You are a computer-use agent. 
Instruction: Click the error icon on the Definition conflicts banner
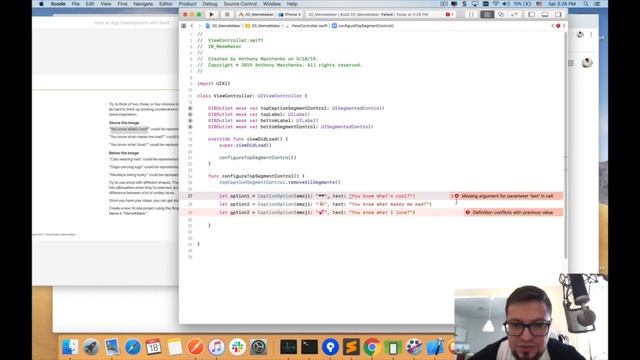tap(468, 212)
